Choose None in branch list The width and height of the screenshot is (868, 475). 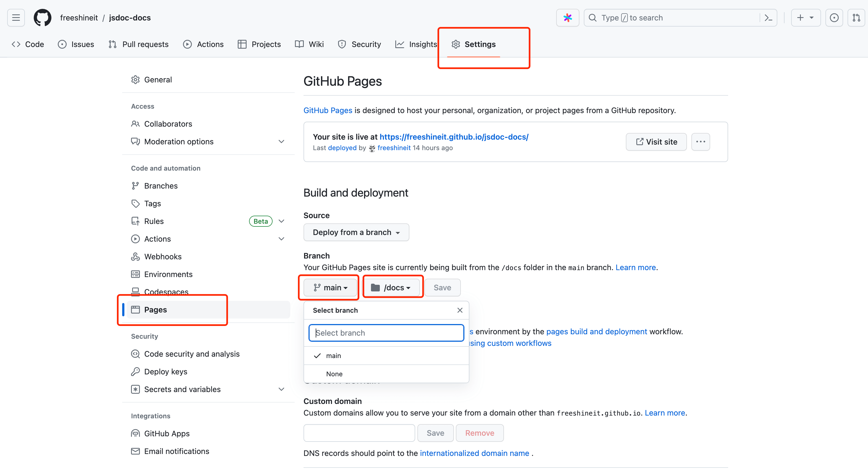(334, 374)
